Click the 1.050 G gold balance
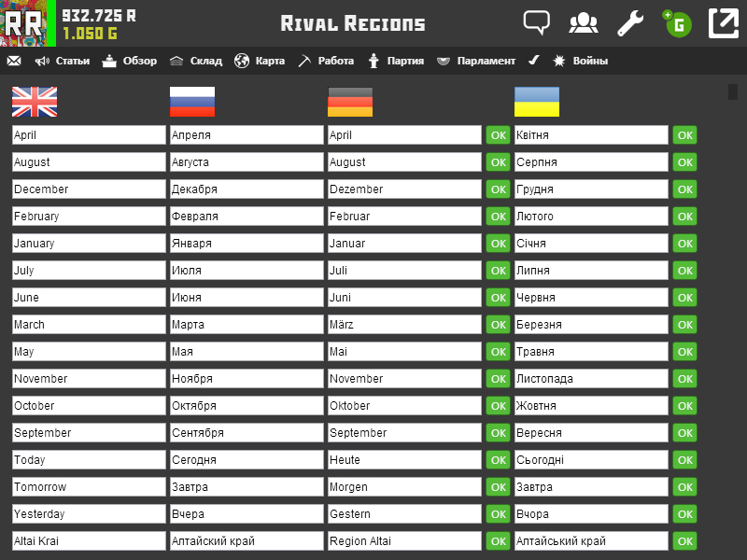747x560 pixels. (90, 34)
